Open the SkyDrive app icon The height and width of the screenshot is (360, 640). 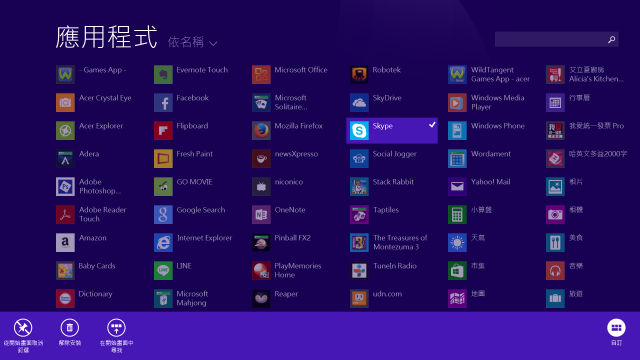click(x=359, y=102)
